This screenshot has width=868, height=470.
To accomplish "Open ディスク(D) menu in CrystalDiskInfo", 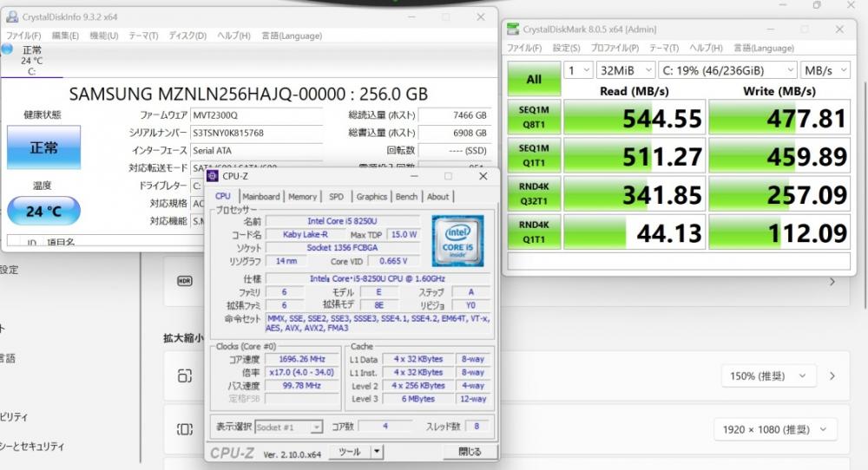I will 187,36.
